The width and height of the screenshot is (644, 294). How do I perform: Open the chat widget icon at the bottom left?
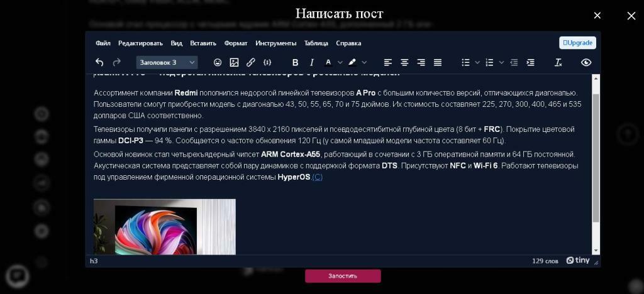pos(17,276)
